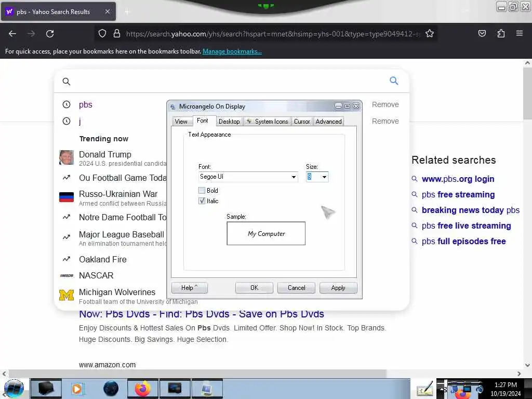Open a new tab with the plus
The height and width of the screenshot is (399, 532).
pyautogui.click(x=127, y=12)
